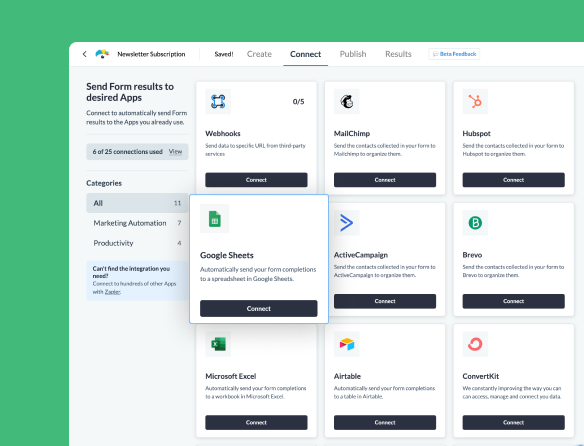The width and height of the screenshot is (584, 446).
Task: Connect the ConvertKit integration
Action: 513,422
